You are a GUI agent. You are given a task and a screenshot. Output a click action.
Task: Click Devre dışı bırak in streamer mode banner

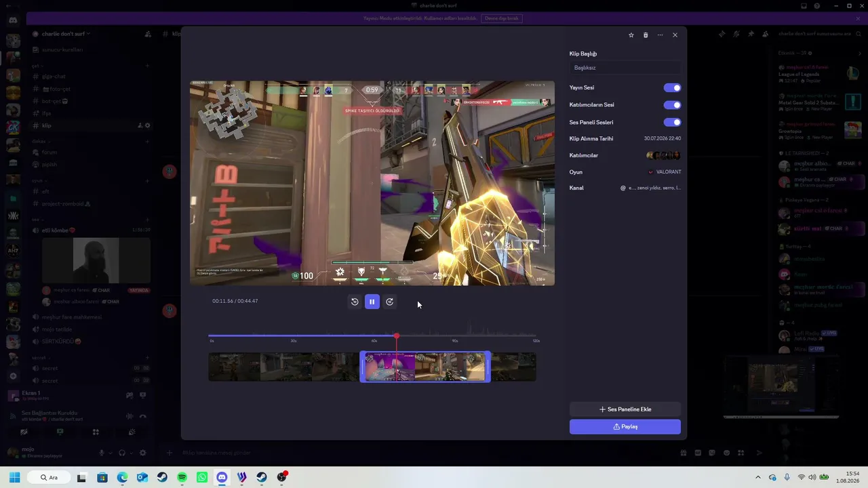[502, 18]
